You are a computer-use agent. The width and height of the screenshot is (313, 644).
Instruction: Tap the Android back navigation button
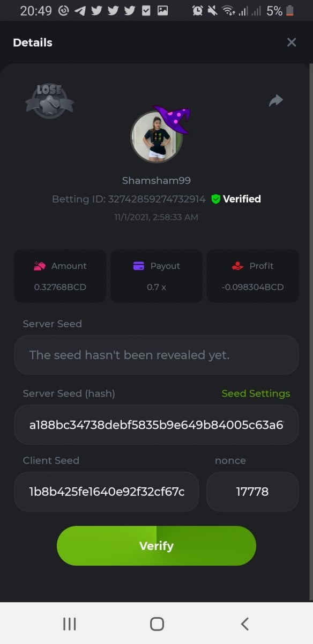click(x=244, y=624)
